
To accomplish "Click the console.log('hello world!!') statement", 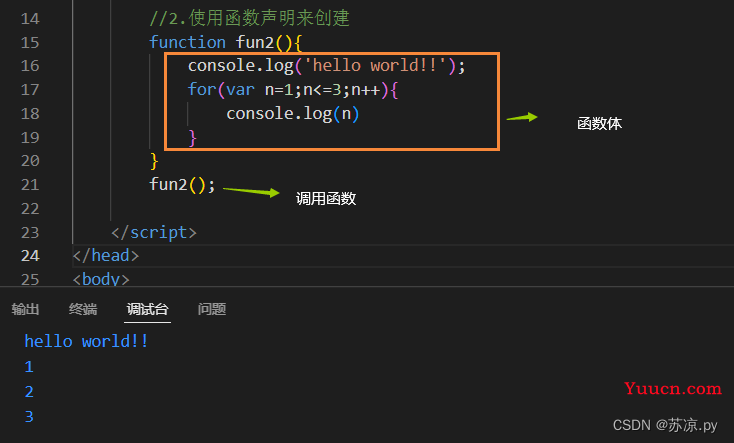I will (x=326, y=66).
